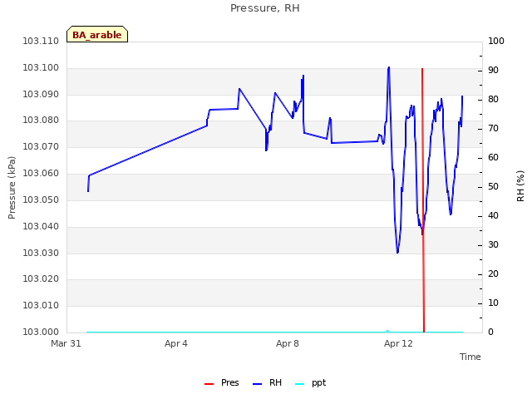Image resolution: width=532 pixels, height=399 pixels.
Task: Click the 103.020 pressure tick label
Action: click(41, 279)
